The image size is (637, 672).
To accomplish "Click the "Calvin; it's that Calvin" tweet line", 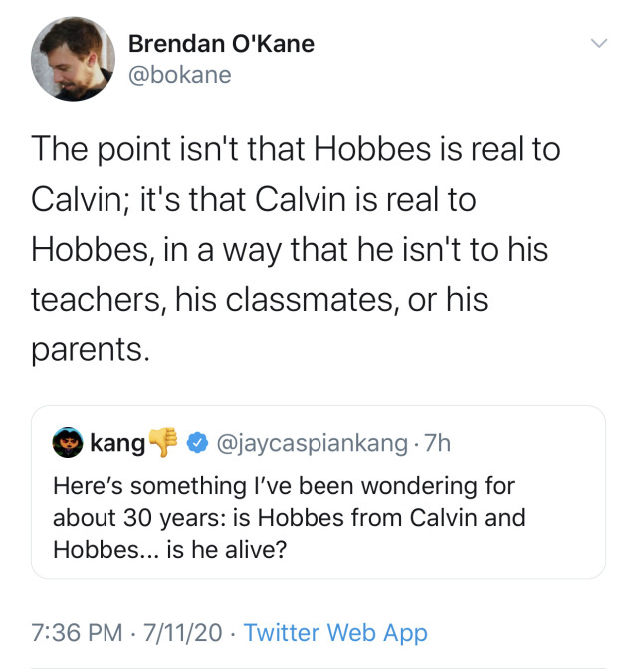I will pyautogui.click(x=254, y=200).
